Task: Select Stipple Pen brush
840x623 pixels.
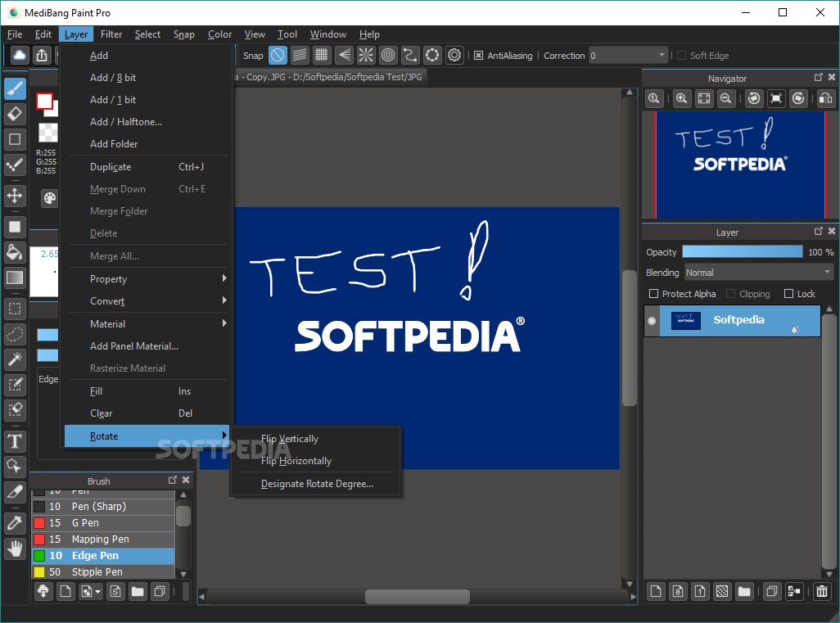Action: tap(103, 572)
